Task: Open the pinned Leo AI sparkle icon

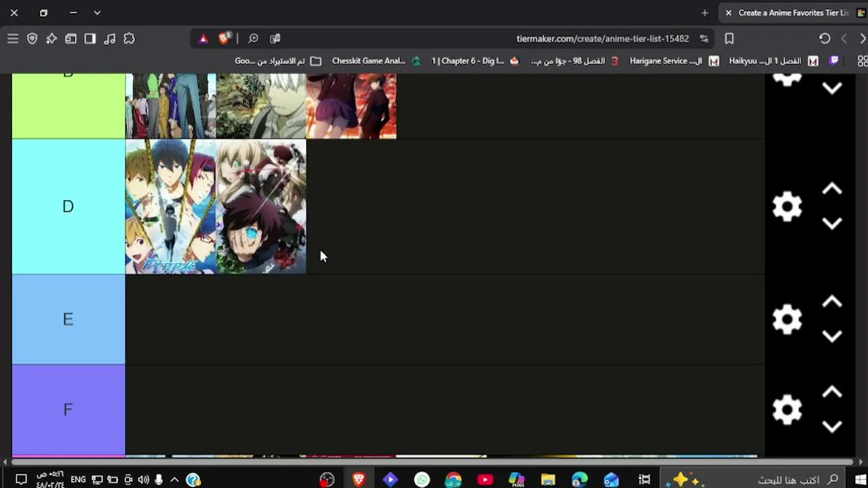Action: pyautogui.click(x=52, y=39)
